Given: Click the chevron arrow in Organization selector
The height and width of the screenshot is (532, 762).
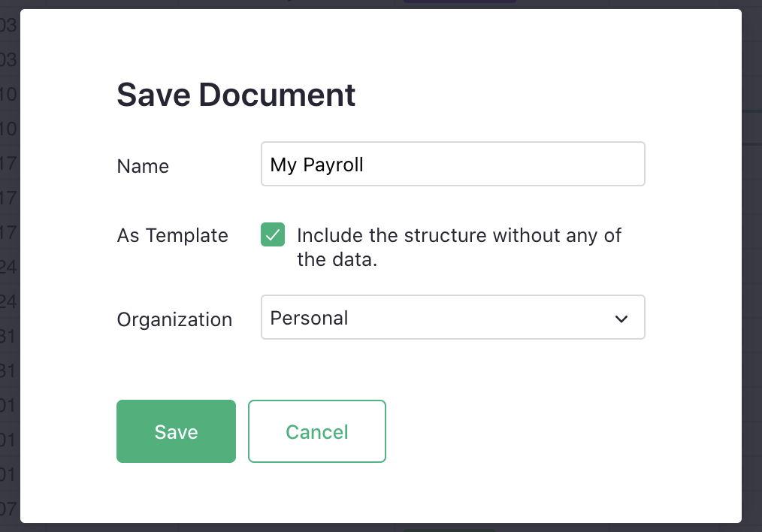Looking at the screenshot, I should click(621, 319).
